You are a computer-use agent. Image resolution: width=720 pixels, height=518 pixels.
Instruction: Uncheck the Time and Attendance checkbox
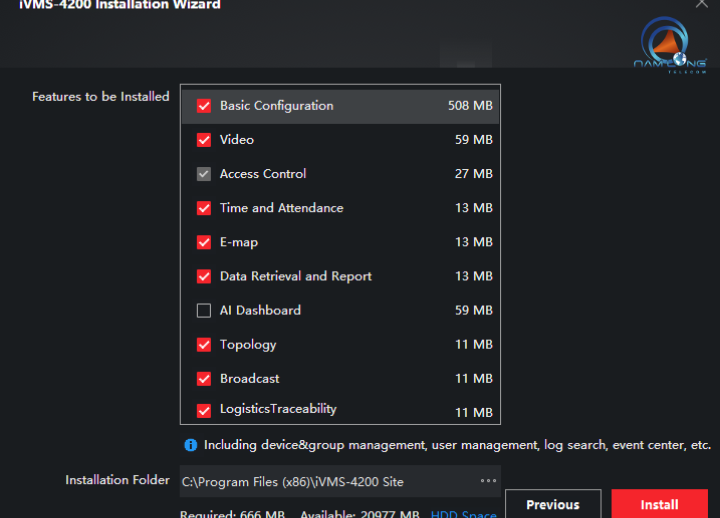coord(204,208)
